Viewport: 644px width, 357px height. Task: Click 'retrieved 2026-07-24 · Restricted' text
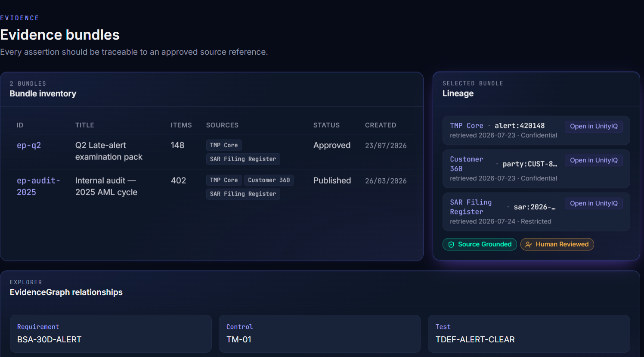[501, 221]
